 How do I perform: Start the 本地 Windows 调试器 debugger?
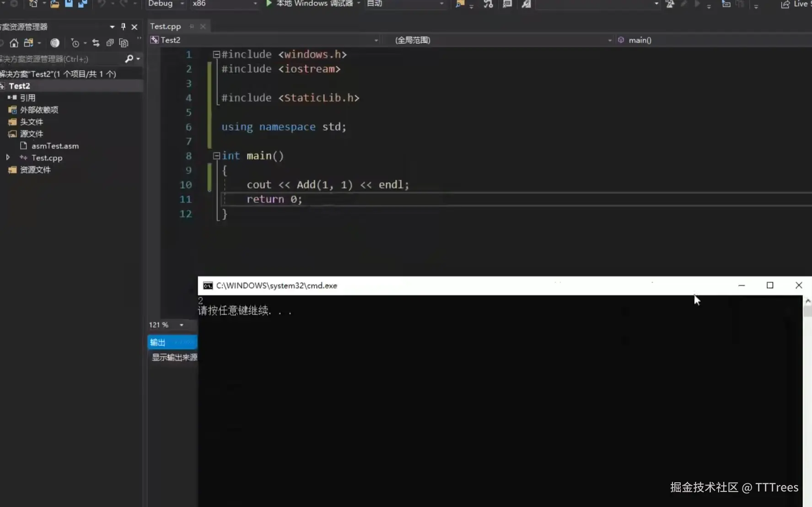pyautogui.click(x=310, y=4)
